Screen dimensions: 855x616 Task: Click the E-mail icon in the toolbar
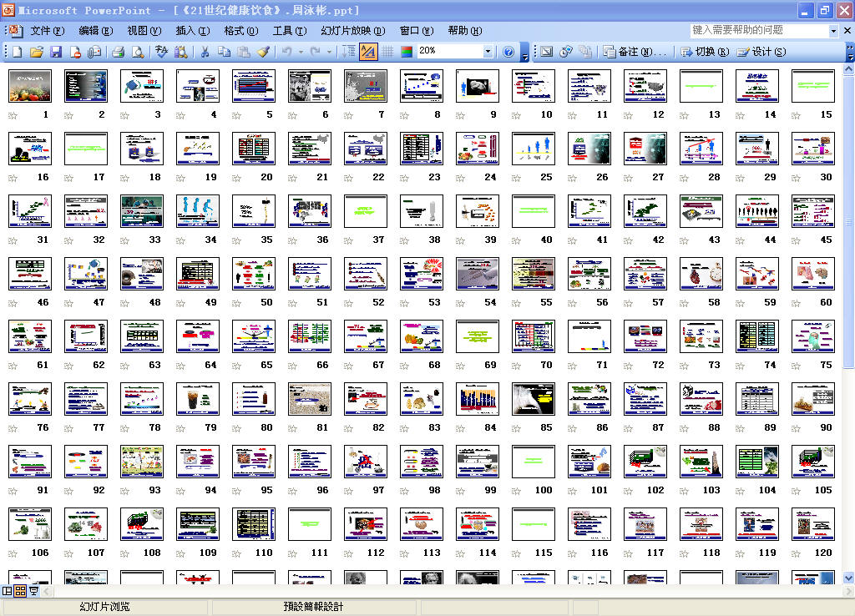(x=94, y=52)
